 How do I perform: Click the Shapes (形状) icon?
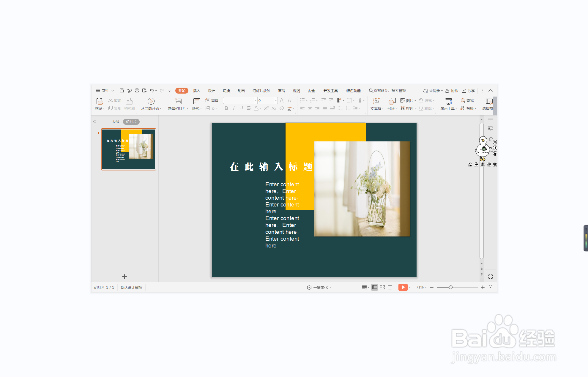392,101
